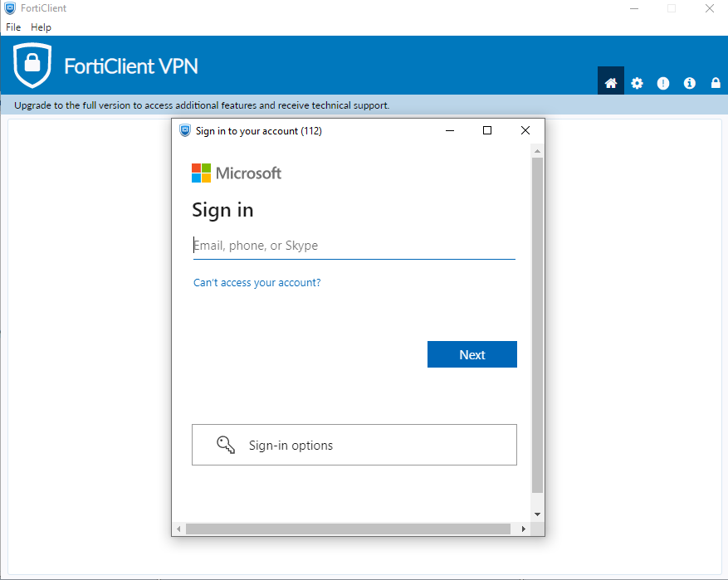Open the Help menu

(40, 27)
